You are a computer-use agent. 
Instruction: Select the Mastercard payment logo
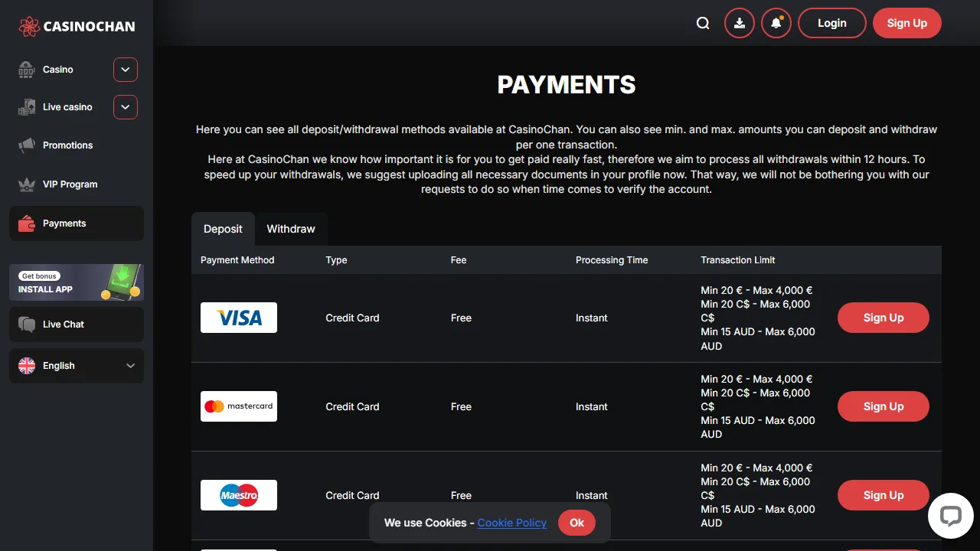(x=239, y=406)
